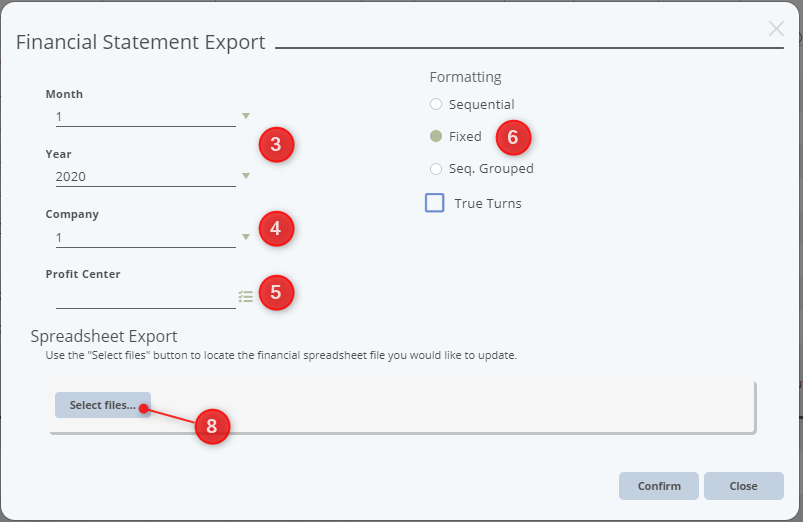This screenshot has height=522, width=803.
Task: Click the red callout marker numbered 6
Action: coord(513,137)
